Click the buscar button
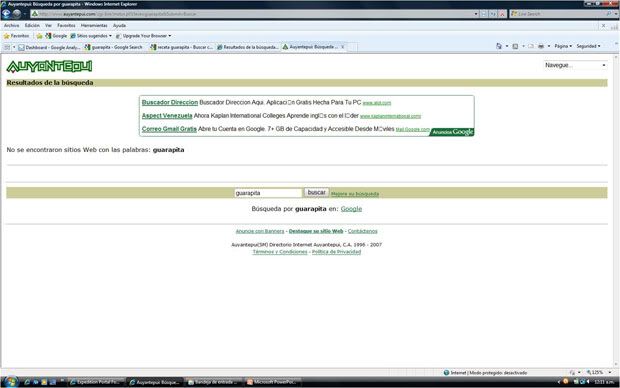 pos(316,192)
